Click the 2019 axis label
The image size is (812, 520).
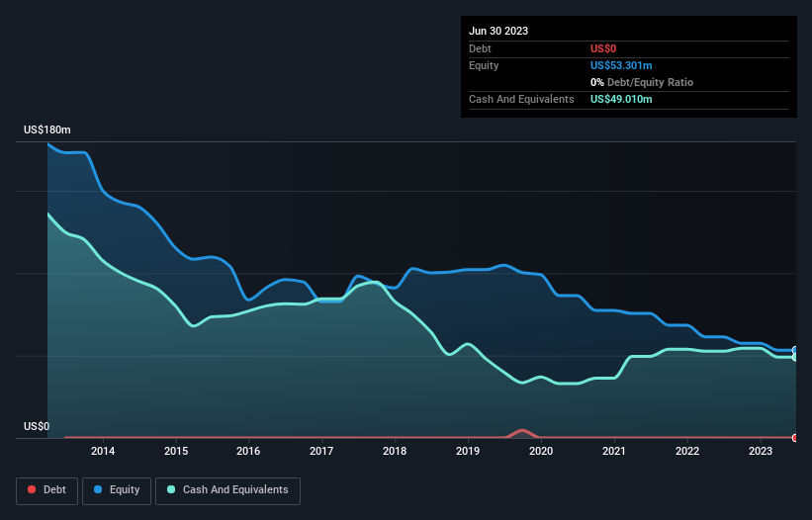(x=468, y=451)
